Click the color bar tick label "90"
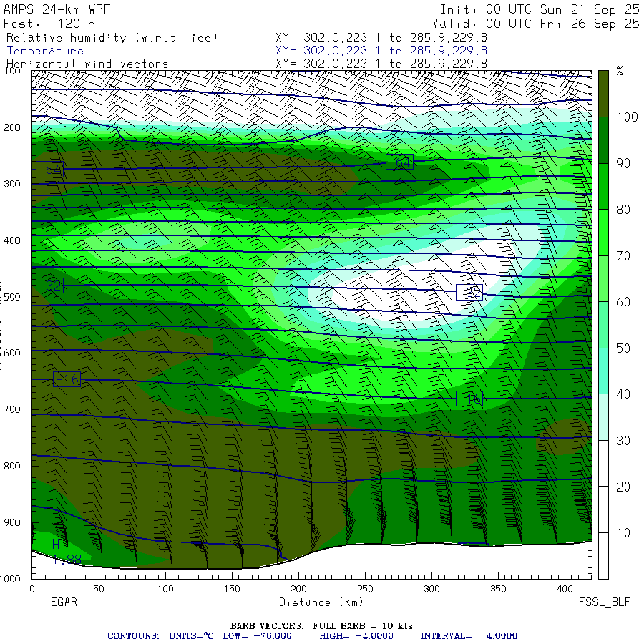Screen dimensions: 644x644 tap(623, 163)
